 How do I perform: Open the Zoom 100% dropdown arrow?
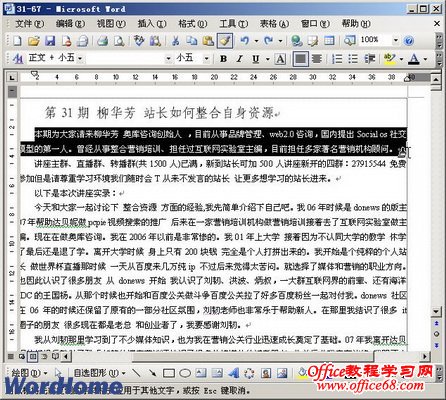[396, 41]
